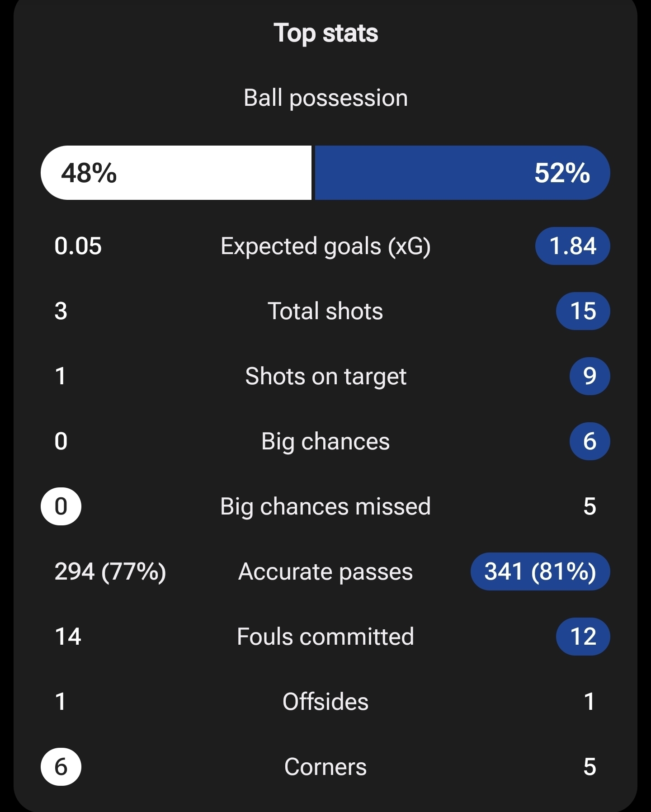Viewport: 651px width, 812px height.
Task: Tap the blue 15 total shots badge
Action: pos(583,312)
